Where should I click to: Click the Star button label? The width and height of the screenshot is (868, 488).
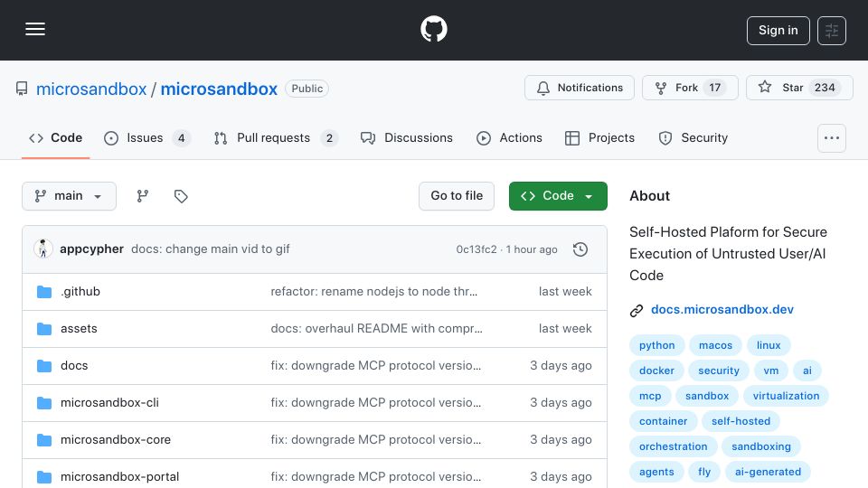pyautogui.click(x=792, y=88)
